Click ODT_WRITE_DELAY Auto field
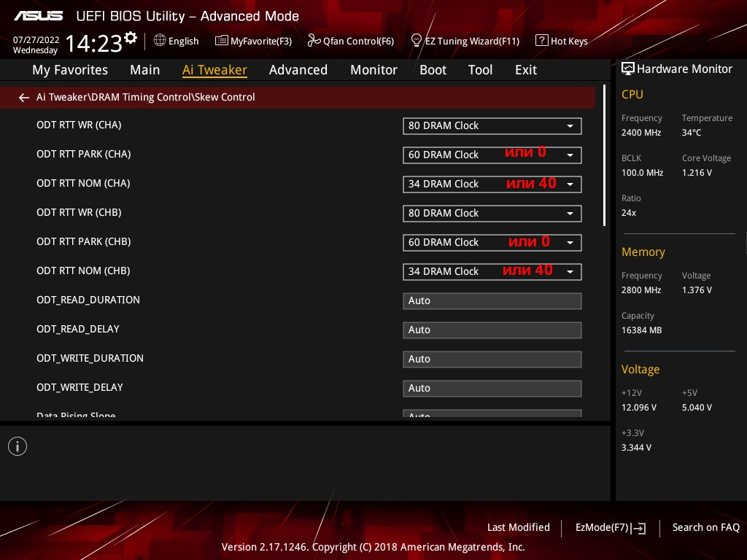The image size is (747, 560). point(492,388)
